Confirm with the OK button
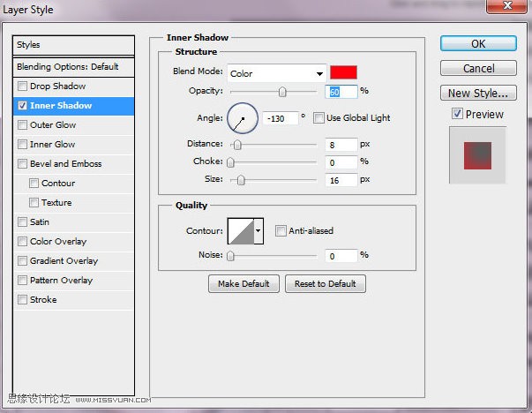 (x=478, y=43)
